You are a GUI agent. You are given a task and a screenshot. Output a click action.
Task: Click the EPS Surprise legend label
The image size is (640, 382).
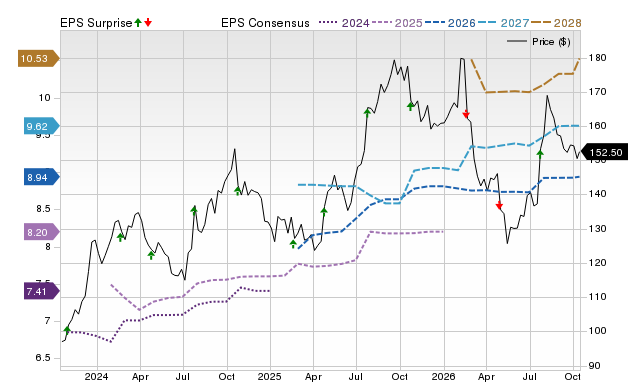tap(96, 23)
